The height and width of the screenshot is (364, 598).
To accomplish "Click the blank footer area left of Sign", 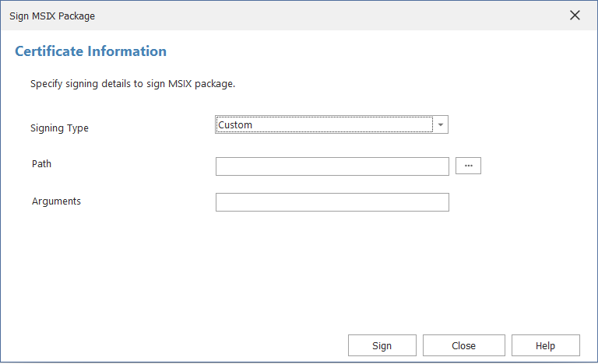I will coord(171,345).
